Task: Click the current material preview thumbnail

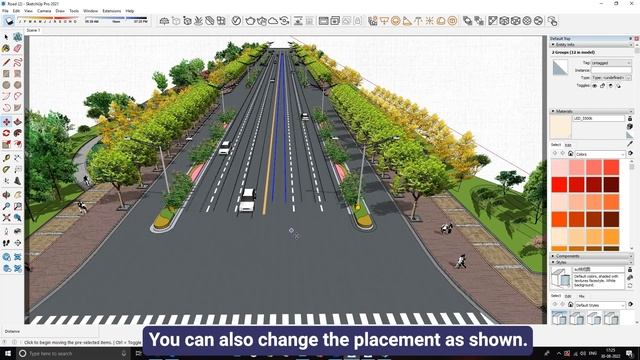Action: pos(560,127)
